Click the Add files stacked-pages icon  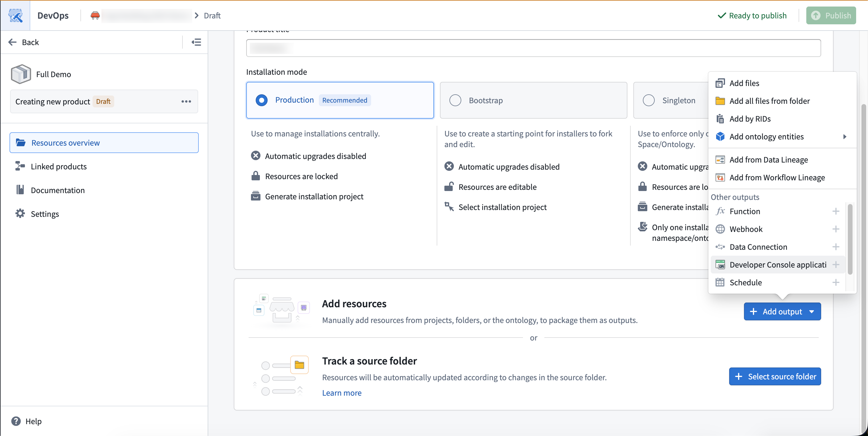(720, 83)
